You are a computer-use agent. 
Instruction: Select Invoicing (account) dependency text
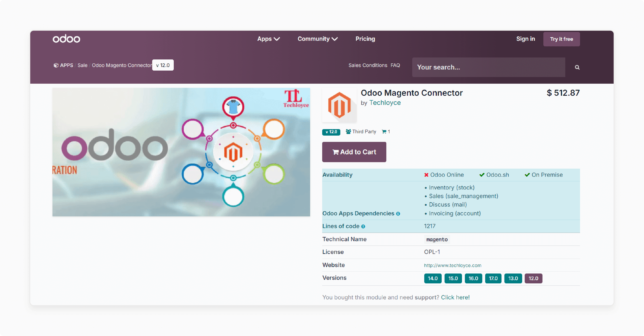[455, 213]
